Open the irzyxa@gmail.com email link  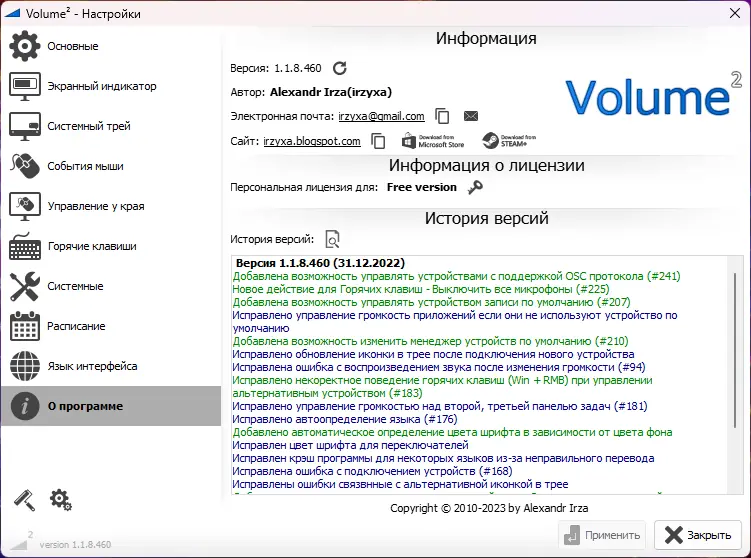pyautogui.click(x=381, y=116)
